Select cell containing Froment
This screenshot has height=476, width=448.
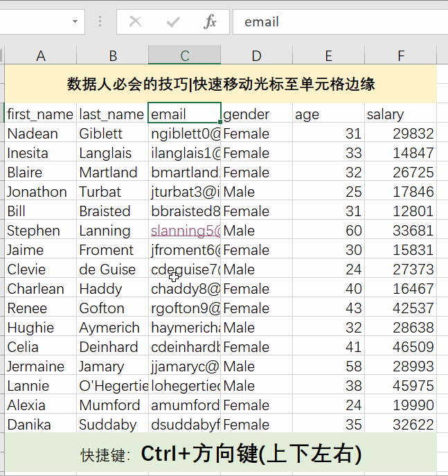113,249
